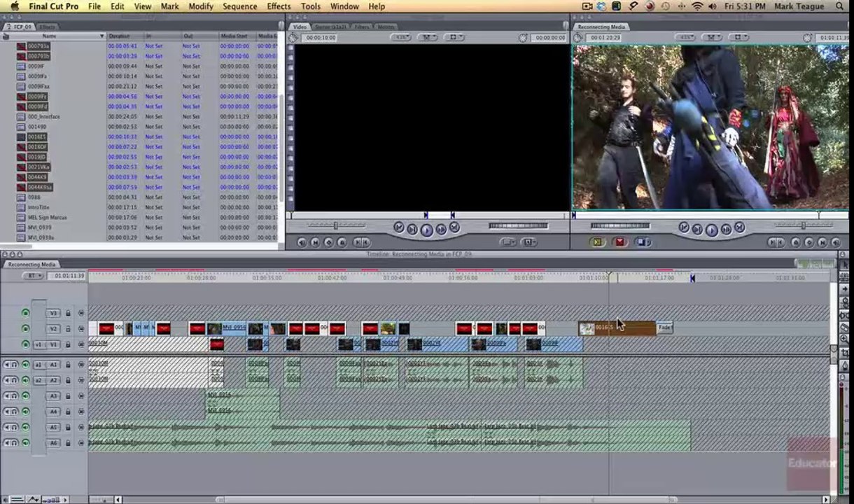This screenshot has width=854, height=504.
Task: Click the blue Replace edit button in Canvas
Action: coord(642,242)
